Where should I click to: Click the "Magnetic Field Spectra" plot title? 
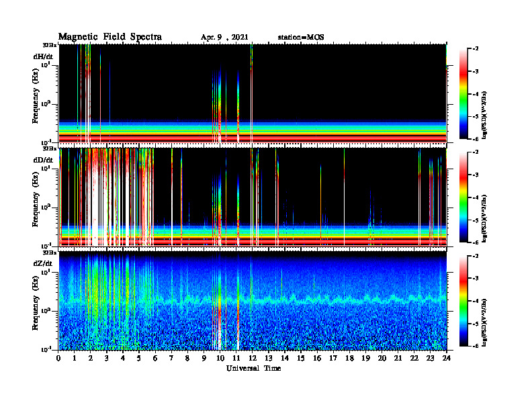110,37
